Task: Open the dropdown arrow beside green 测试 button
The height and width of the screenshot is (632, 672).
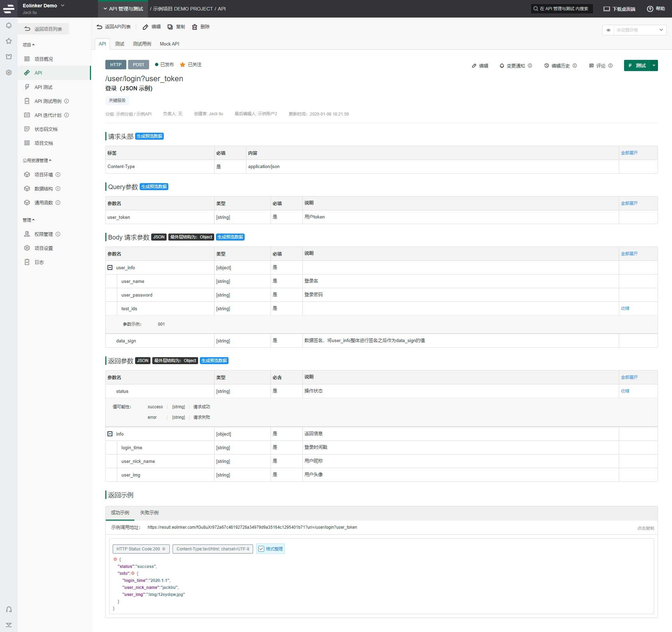Action: 654,65
